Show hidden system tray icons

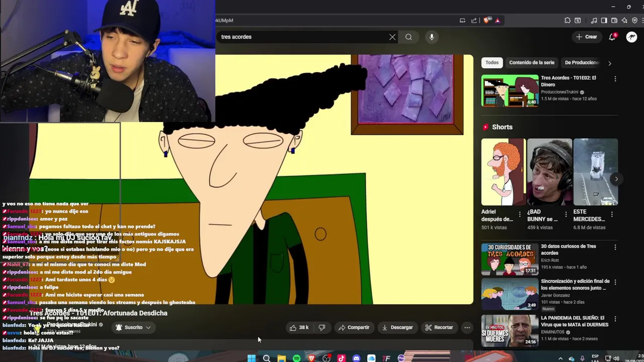(560, 358)
